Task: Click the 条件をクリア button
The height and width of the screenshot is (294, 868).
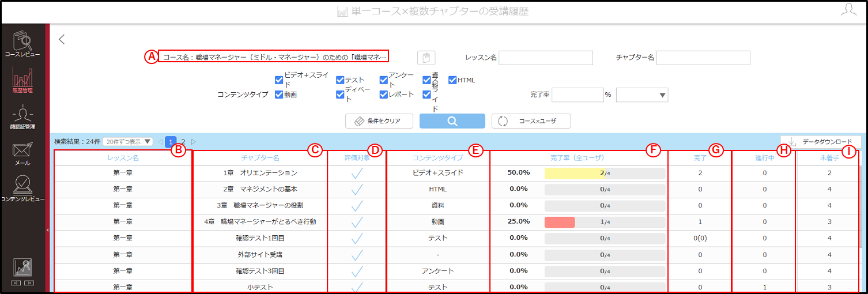Action: (380, 121)
